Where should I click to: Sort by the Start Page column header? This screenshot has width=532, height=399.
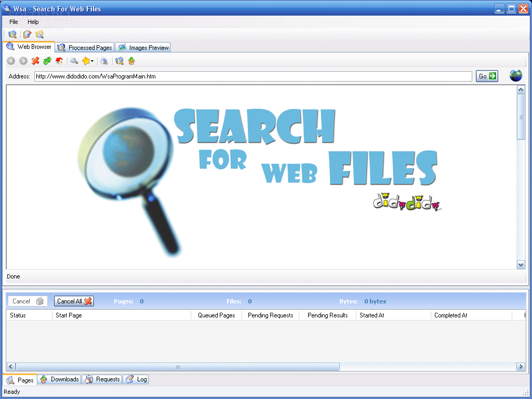click(x=122, y=315)
